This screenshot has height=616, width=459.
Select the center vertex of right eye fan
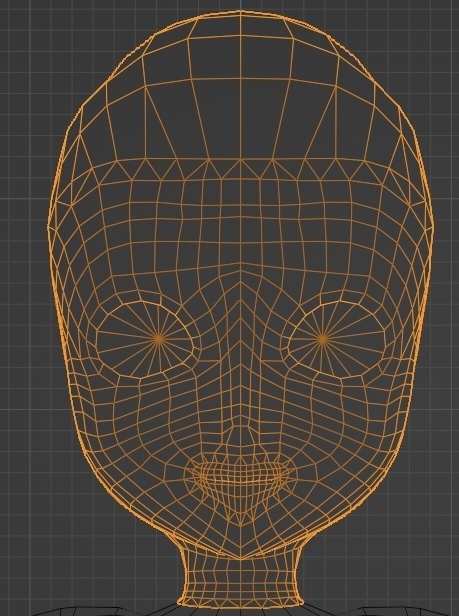[x=322, y=339]
